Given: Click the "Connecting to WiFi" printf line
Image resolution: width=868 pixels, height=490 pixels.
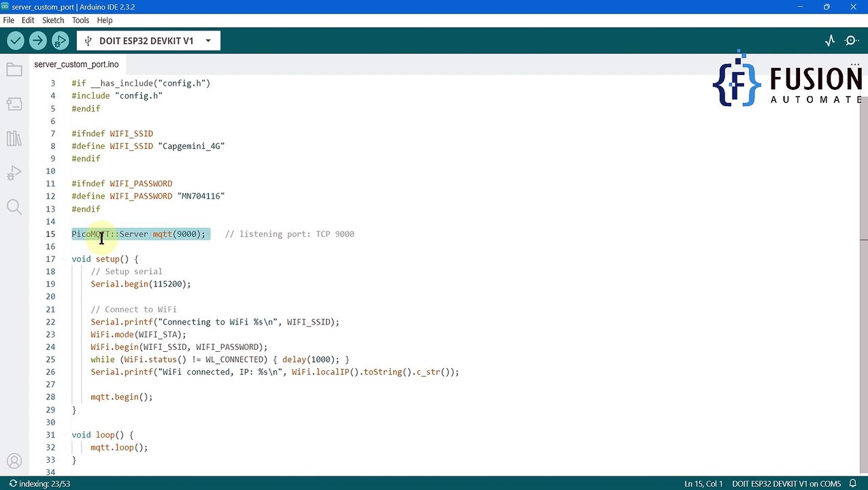Looking at the screenshot, I should tap(215, 322).
